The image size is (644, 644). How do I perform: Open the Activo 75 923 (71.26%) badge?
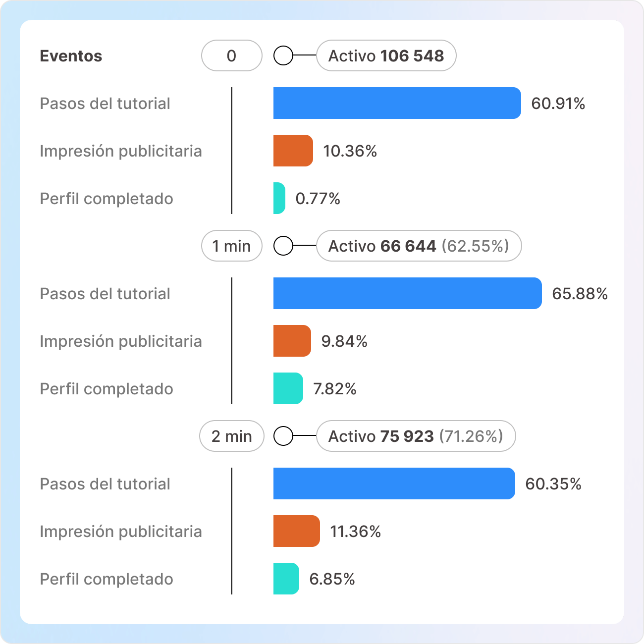coord(416,436)
